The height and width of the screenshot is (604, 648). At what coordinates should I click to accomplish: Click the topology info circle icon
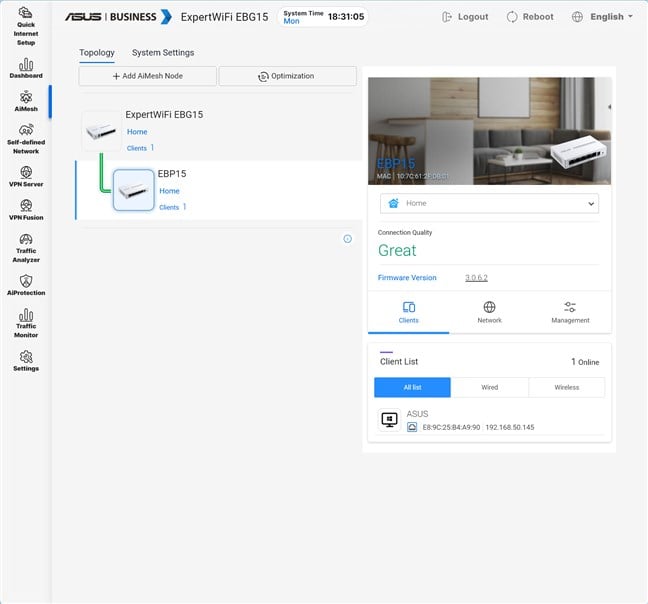coord(348,239)
